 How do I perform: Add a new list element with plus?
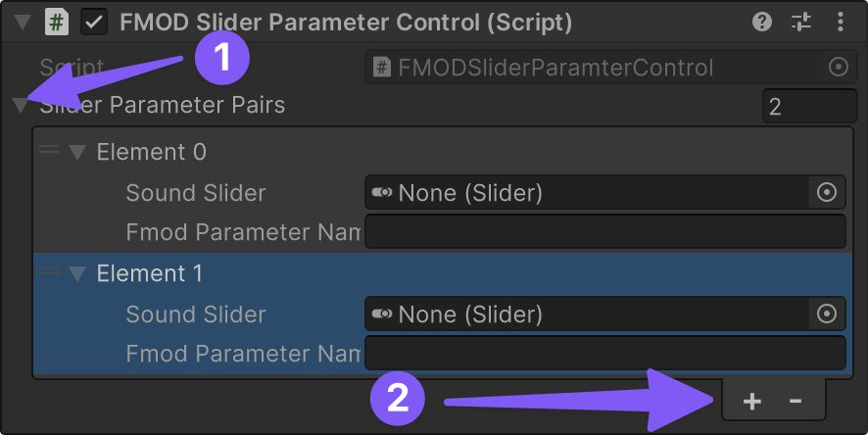pyautogui.click(x=751, y=401)
